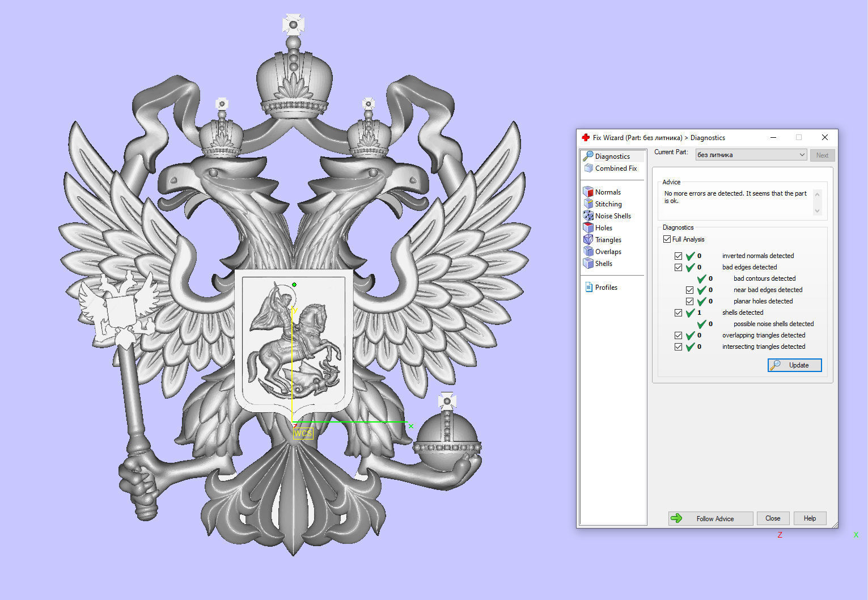Uncheck inverted normals detection
Screen dimensions: 868x600
678,256
